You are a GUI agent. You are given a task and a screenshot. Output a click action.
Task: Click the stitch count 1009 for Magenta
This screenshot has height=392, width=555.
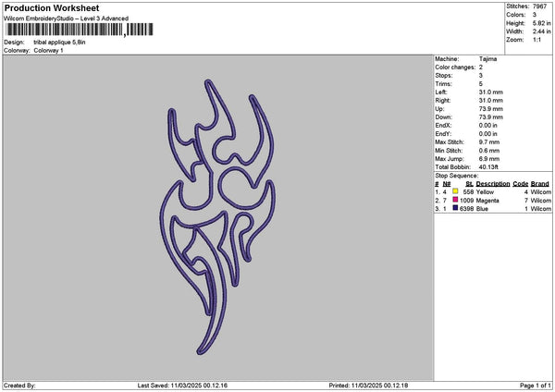466,201
